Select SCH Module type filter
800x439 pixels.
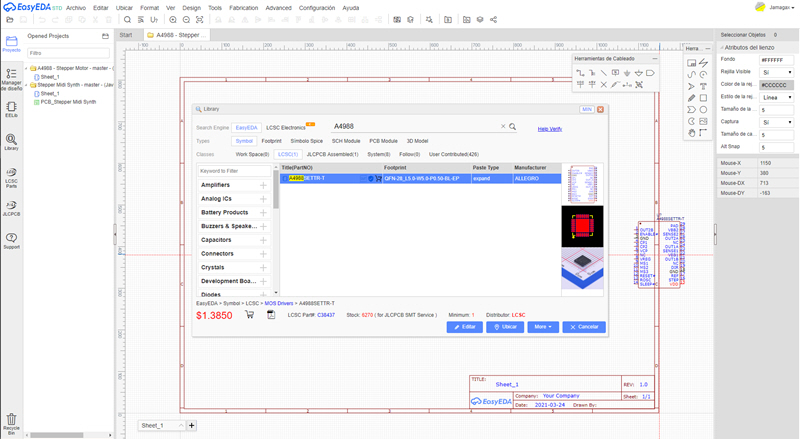tap(346, 141)
